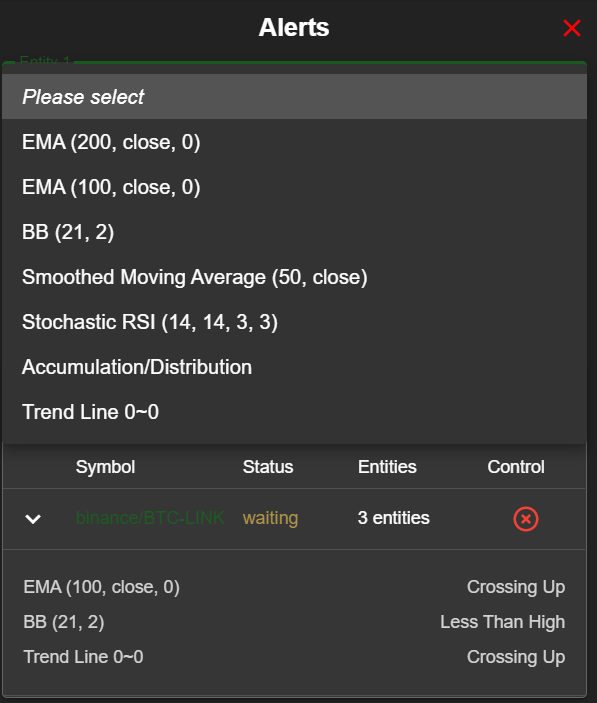Pick Trend Line 0~0 from dropdown list
Screen dimensions: 597x703
(294, 412)
